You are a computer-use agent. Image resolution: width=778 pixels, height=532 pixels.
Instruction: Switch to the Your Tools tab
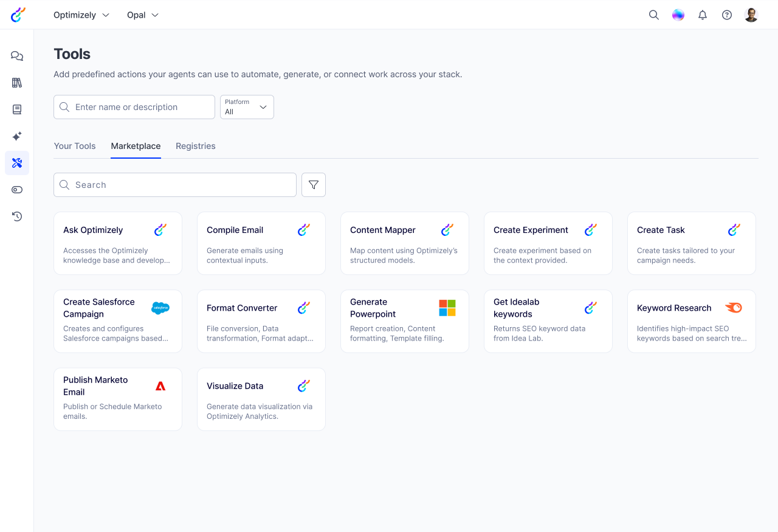[75, 146]
